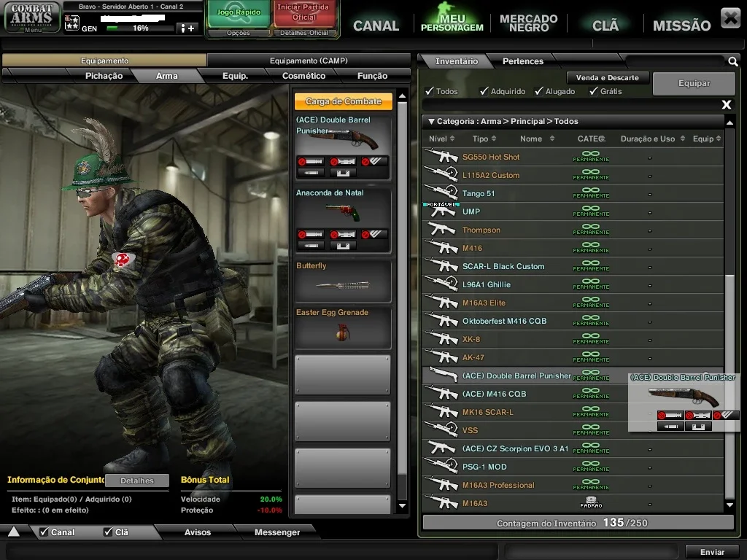747x560 pixels.
Task: Click inventory scroll-down arrow
Action: point(729,505)
